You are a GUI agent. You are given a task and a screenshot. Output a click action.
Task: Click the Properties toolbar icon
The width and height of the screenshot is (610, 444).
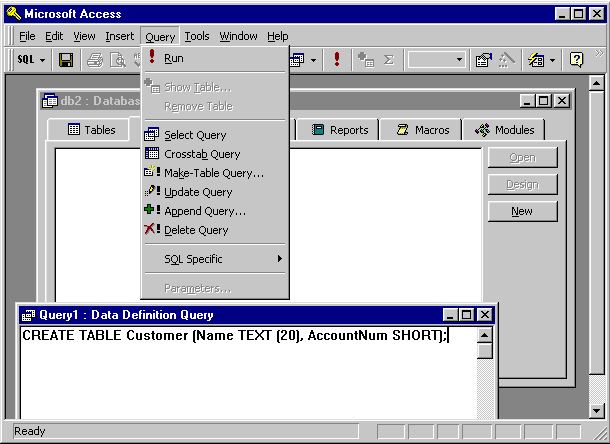coord(484,60)
